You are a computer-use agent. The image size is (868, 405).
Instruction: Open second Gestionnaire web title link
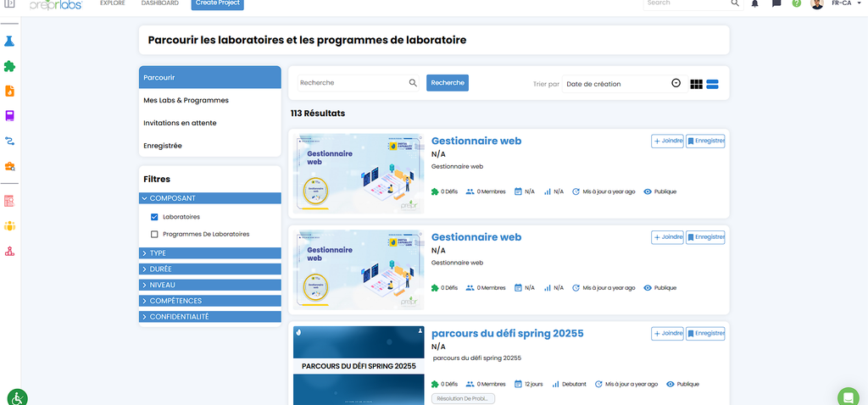tap(476, 237)
